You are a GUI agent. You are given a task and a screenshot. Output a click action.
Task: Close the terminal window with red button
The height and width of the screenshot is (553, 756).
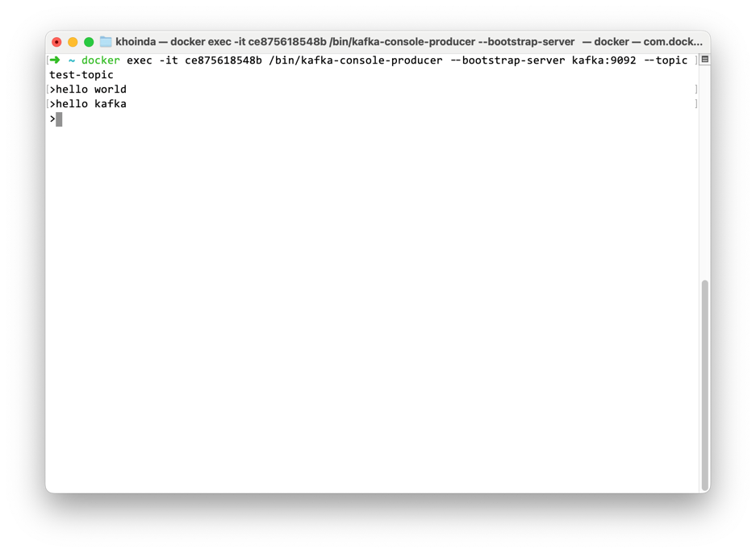(56, 42)
